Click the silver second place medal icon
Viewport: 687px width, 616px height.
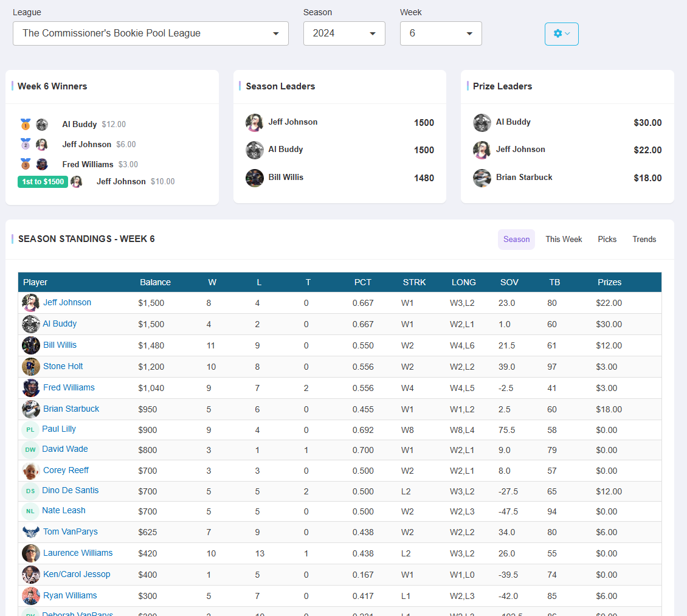click(24, 144)
